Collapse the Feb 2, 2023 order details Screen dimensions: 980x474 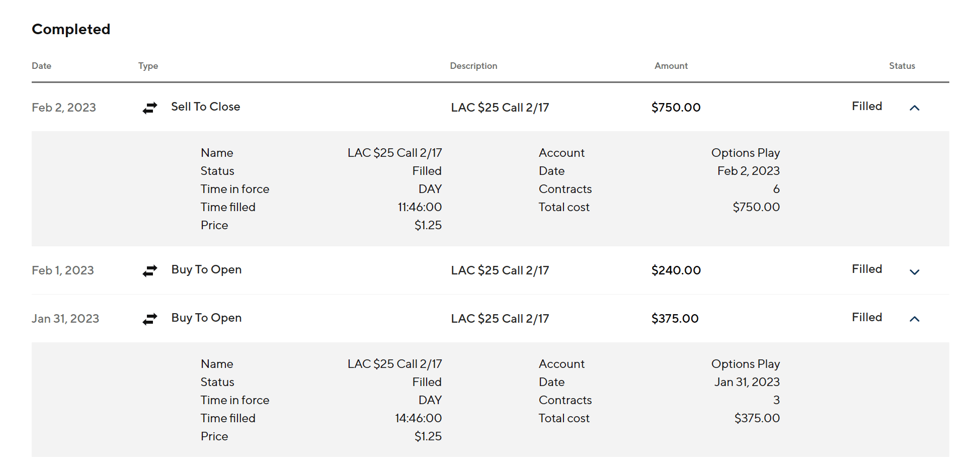pyautogui.click(x=914, y=108)
